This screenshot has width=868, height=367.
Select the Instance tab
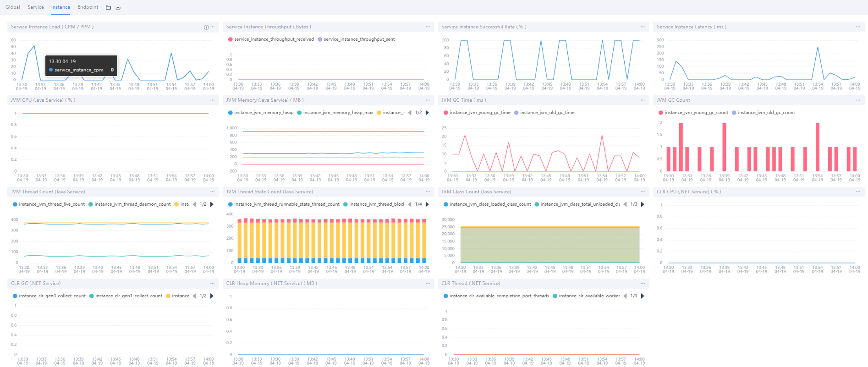[60, 7]
